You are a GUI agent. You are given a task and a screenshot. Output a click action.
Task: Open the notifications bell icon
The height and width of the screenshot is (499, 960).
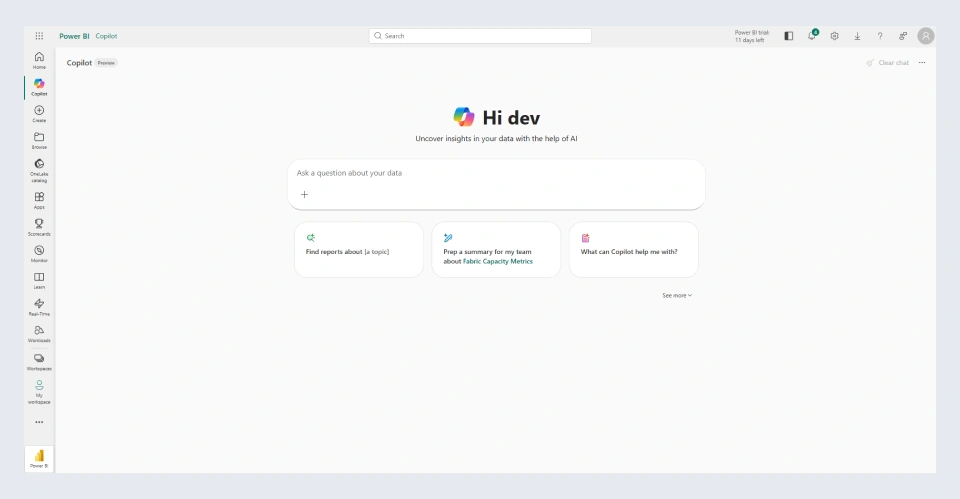click(813, 36)
